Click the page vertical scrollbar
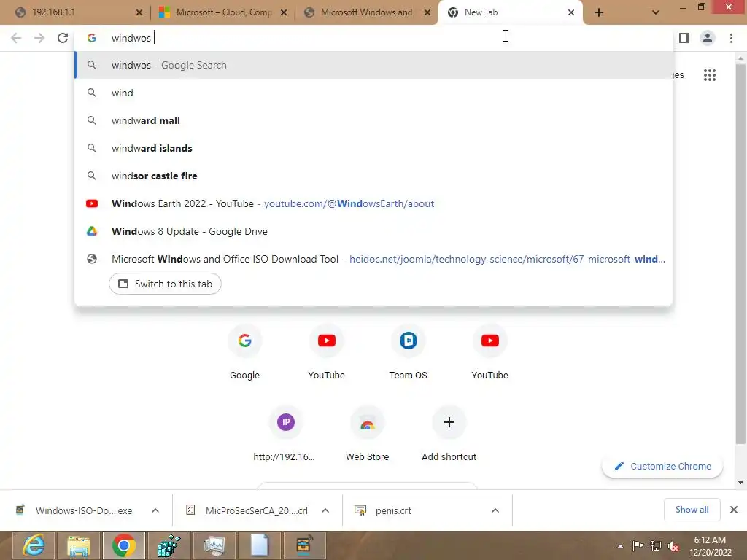 coord(740,254)
